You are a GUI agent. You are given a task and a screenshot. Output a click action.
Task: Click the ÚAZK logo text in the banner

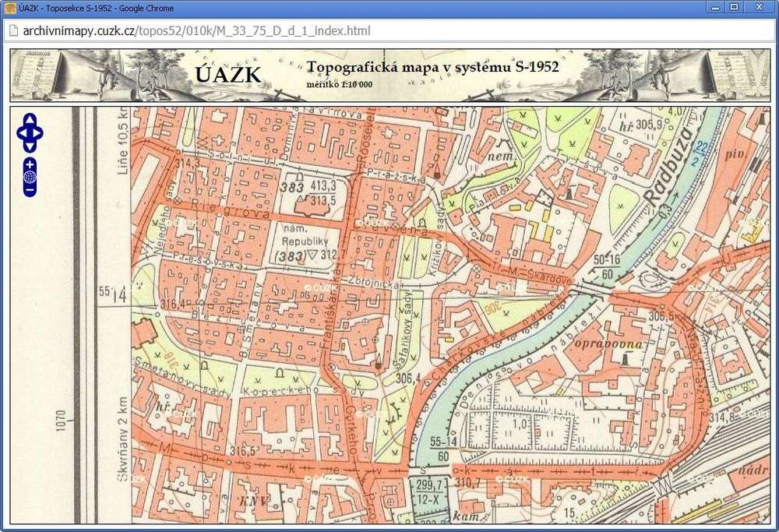click(x=228, y=75)
